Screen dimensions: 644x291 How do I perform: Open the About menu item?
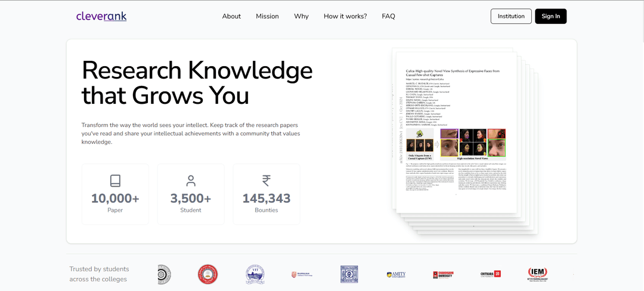231,17
